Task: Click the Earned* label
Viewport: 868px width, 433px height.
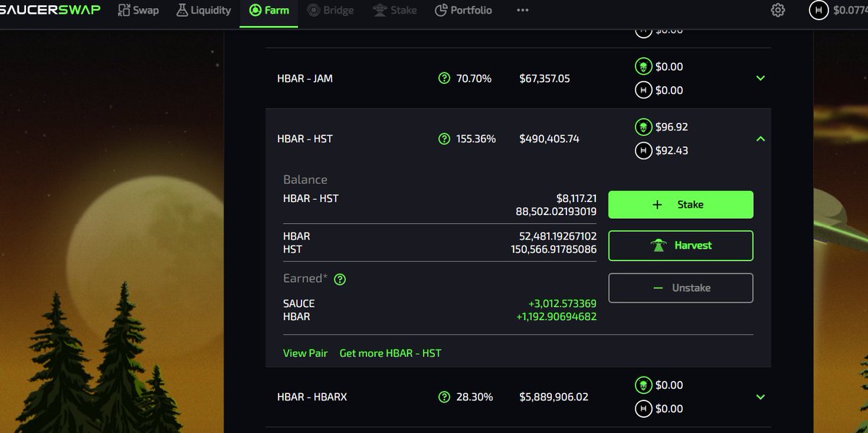Action: coord(305,278)
